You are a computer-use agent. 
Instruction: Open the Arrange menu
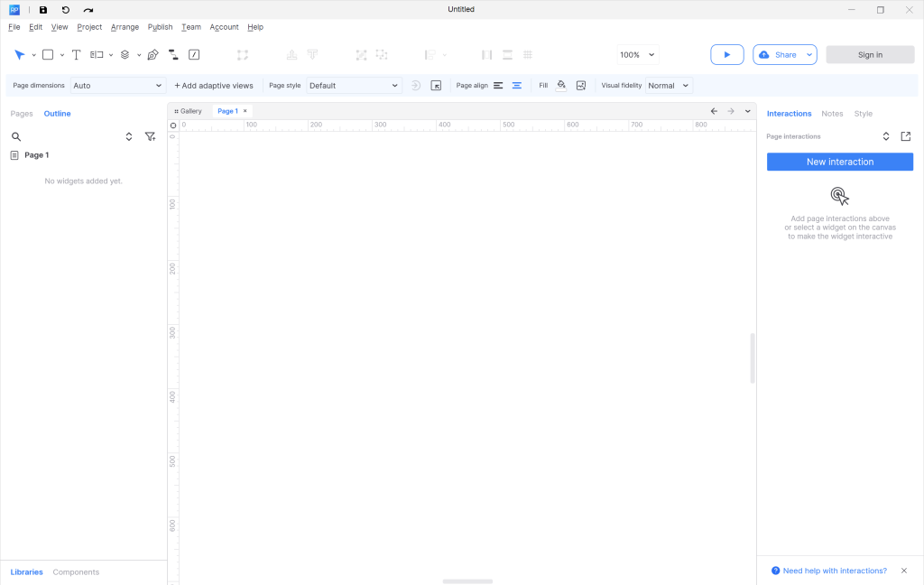125,27
